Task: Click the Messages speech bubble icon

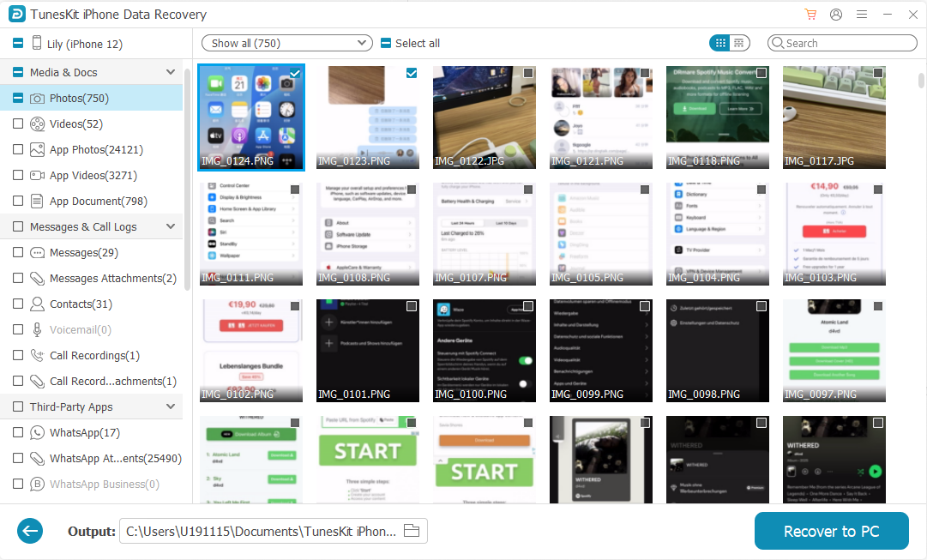Action: 37,252
